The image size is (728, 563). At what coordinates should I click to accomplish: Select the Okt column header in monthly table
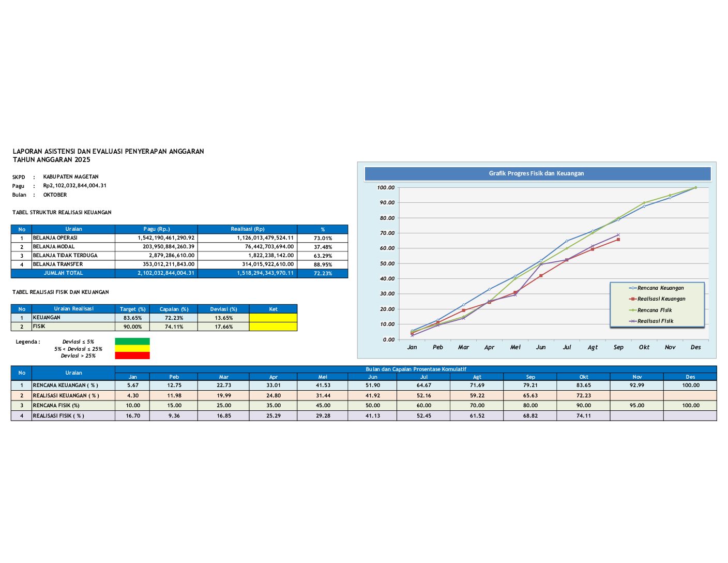coord(583,377)
